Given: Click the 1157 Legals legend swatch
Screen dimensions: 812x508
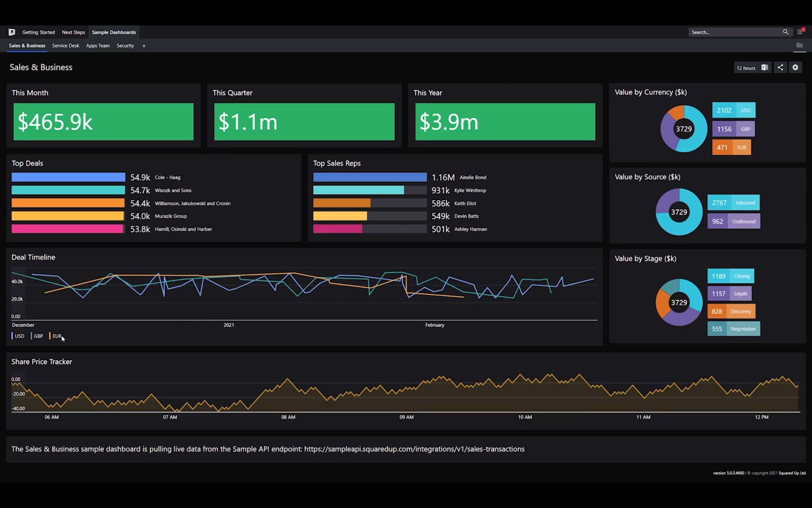Looking at the screenshot, I should 730,294.
